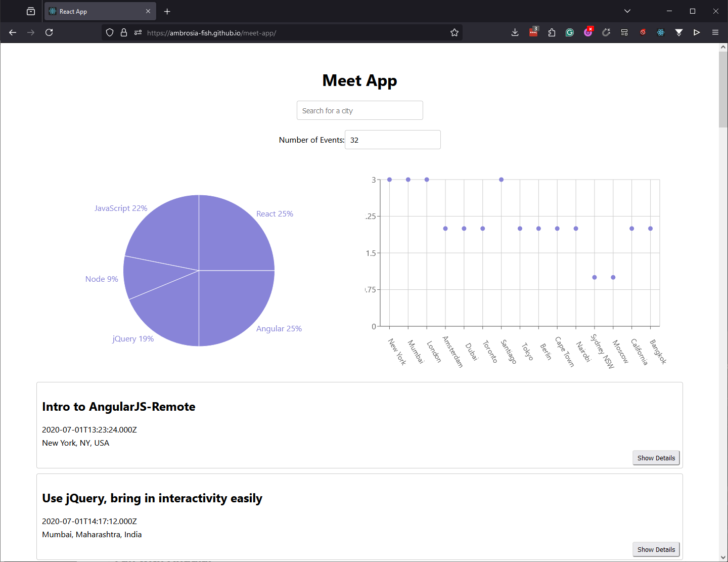The height and width of the screenshot is (562, 728).
Task: Click Show Details for the jQuery event
Action: 656,549
